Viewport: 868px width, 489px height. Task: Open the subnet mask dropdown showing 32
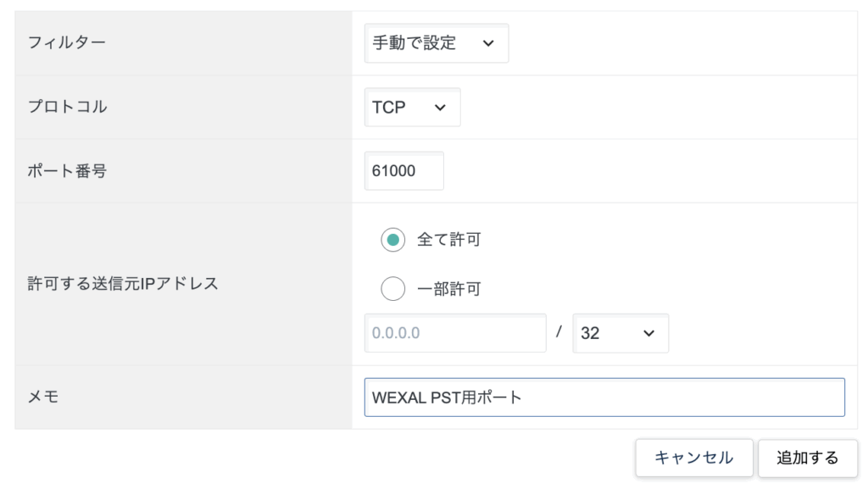point(620,333)
